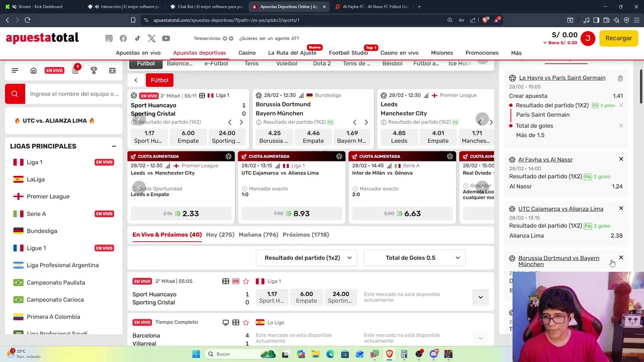Select the Tenis sport tab
This screenshot has width=644, height=362.
252,63
